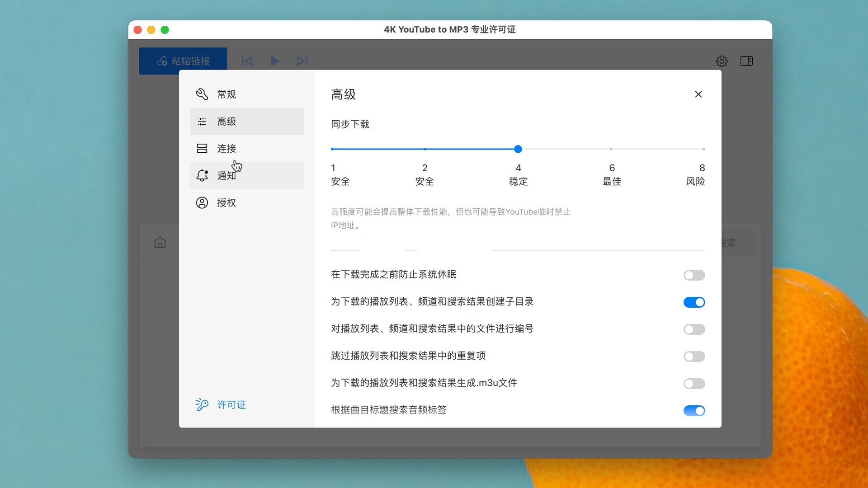Viewport: 868px width, 488px height.
Task: Disable 为下载的播放列表、频道和搜索结果创建子目录 switch
Action: coord(694,302)
